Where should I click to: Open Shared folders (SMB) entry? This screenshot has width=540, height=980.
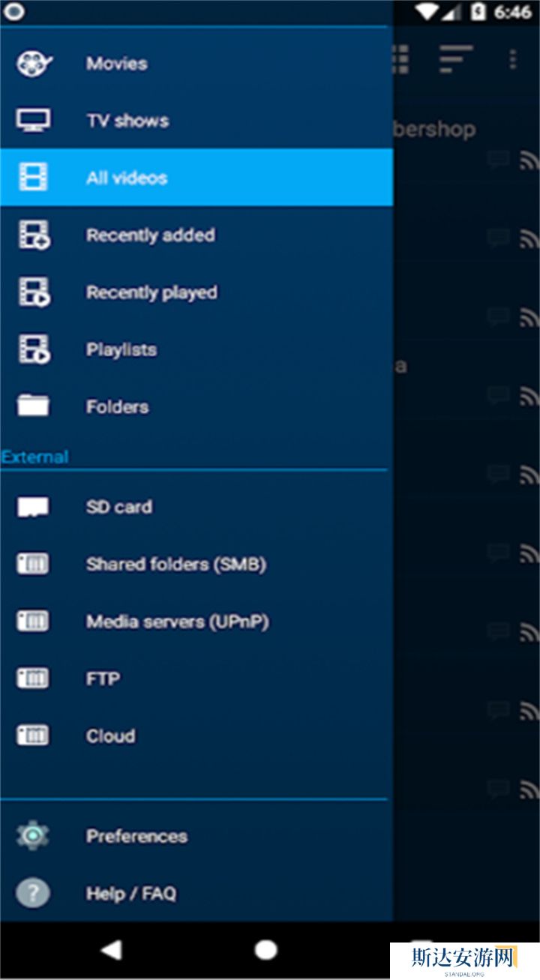(x=175, y=564)
